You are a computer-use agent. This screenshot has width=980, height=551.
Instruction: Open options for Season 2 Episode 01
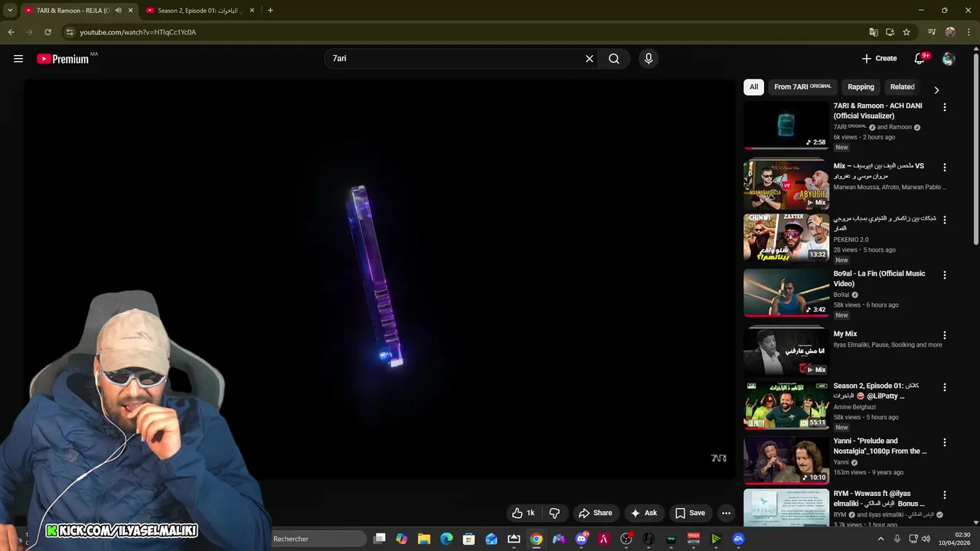tap(944, 387)
